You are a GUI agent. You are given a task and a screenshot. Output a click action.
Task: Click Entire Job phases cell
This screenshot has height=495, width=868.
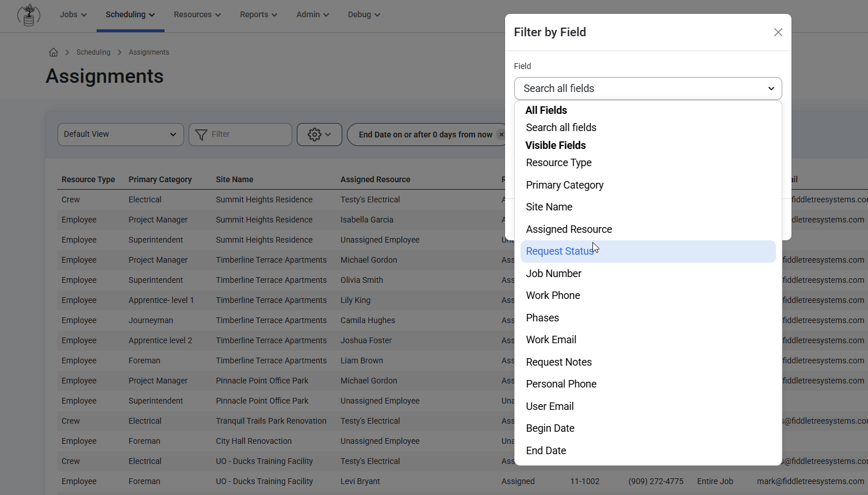tap(715, 481)
